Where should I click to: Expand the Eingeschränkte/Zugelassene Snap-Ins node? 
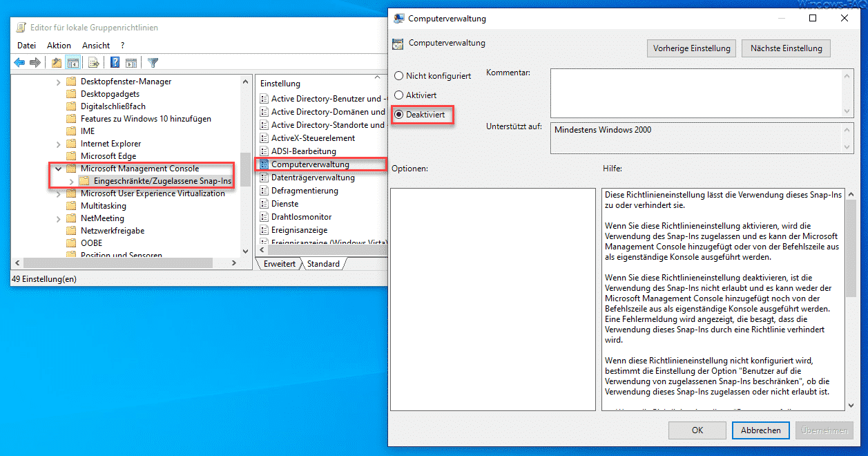(x=71, y=181)
